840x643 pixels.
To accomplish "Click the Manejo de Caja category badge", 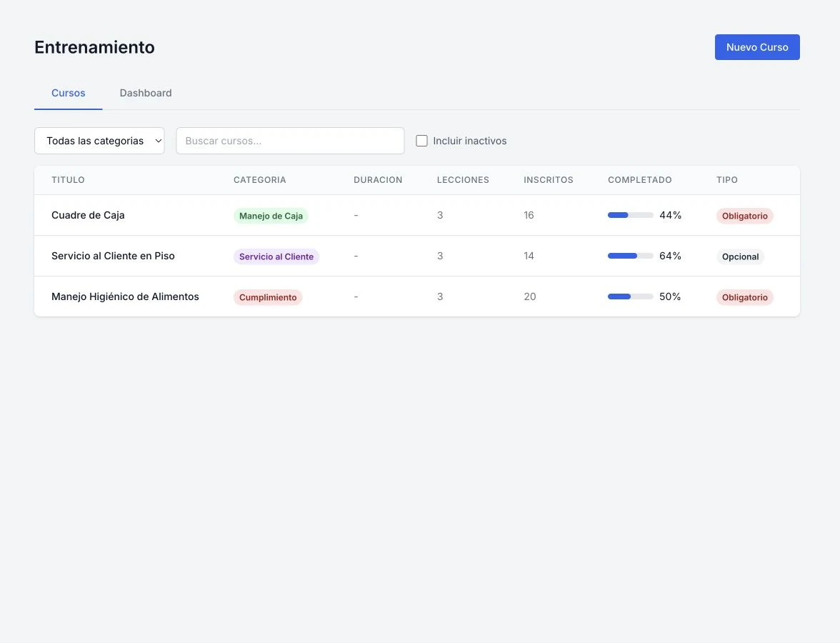I will (x=271, y=216).
